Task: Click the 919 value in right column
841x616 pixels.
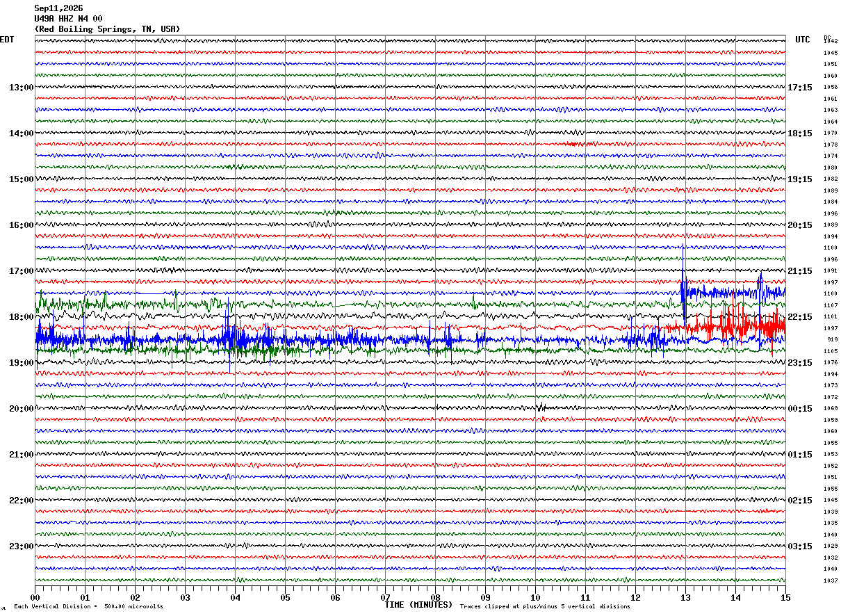Action: 832,339
